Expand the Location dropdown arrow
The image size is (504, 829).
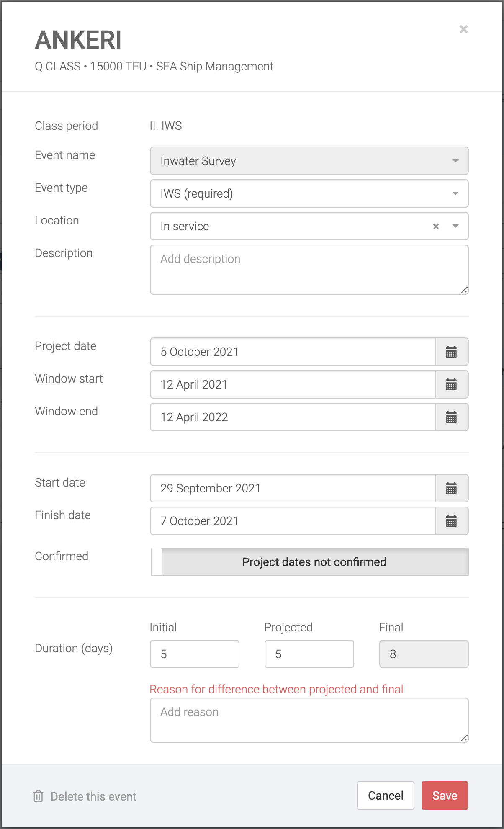455,226
